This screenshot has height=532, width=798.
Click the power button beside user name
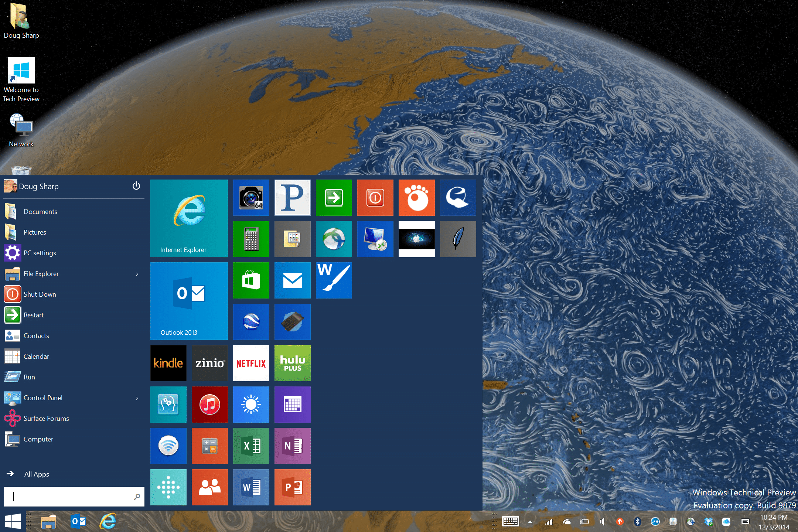point(136,186)
